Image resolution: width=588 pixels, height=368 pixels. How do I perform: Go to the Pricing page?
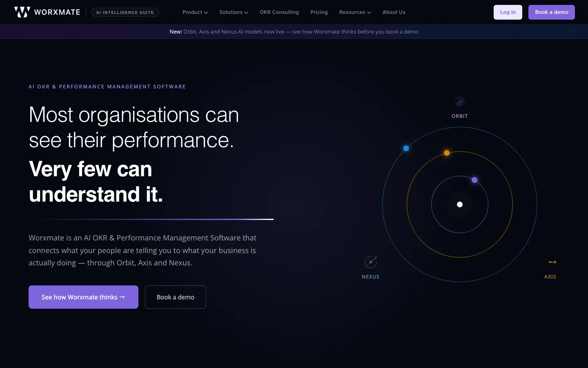[319, 12]
